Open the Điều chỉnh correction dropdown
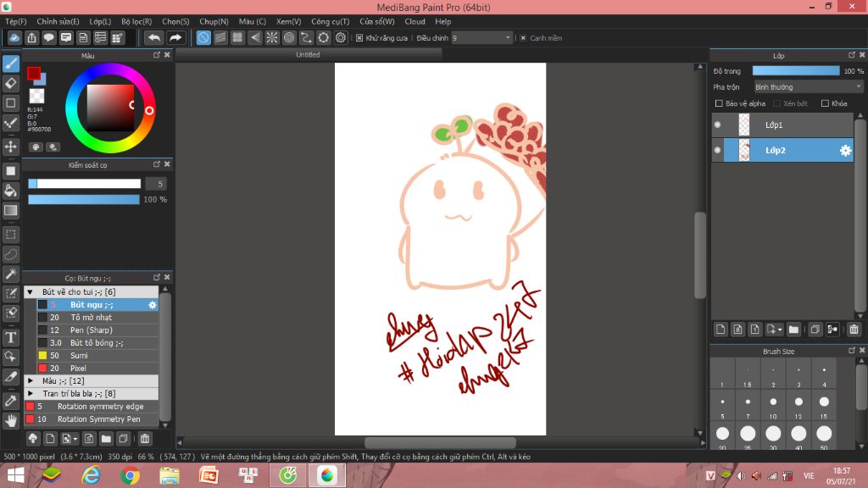Screen dimensions: 868x488 [x=481, y=38]
